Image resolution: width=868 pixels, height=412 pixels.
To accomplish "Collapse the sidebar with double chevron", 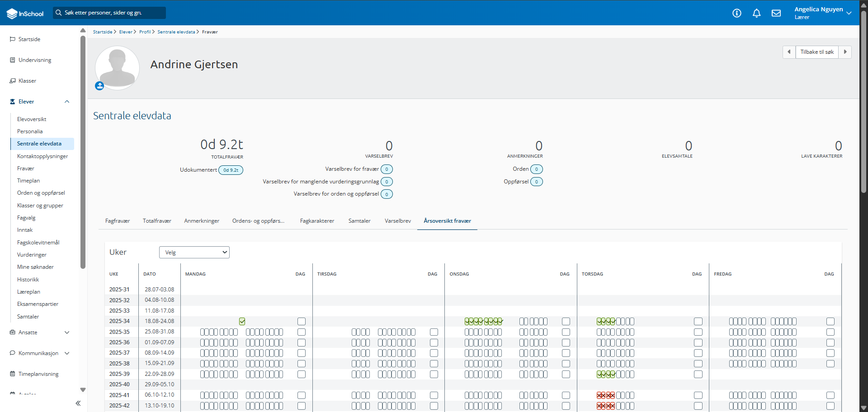I will (78, 403).
